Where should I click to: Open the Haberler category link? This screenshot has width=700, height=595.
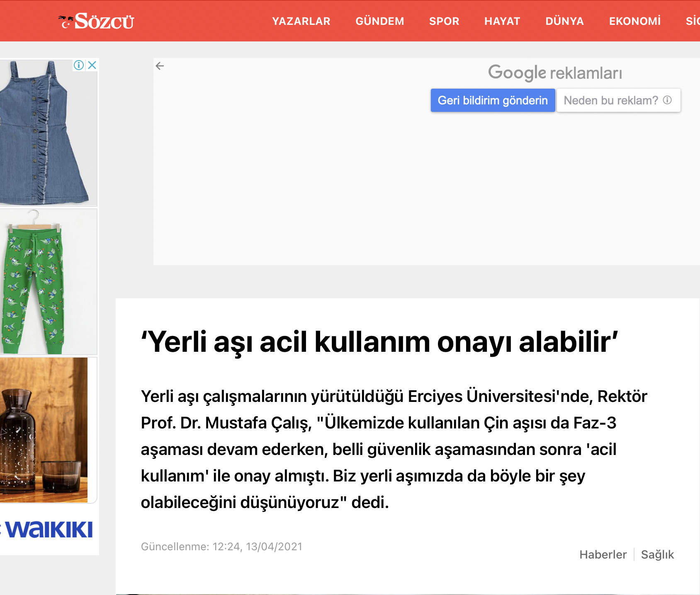coord(603,554)
